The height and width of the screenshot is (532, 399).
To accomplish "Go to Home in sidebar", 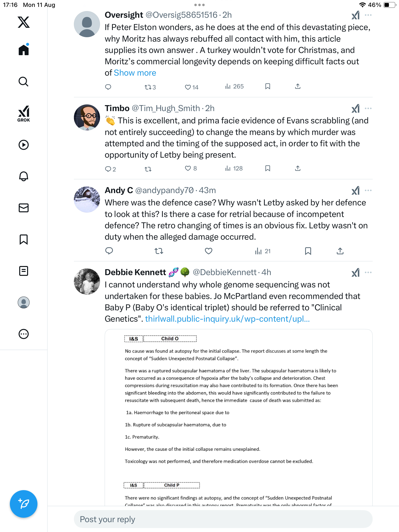I will tap(24, 50).
